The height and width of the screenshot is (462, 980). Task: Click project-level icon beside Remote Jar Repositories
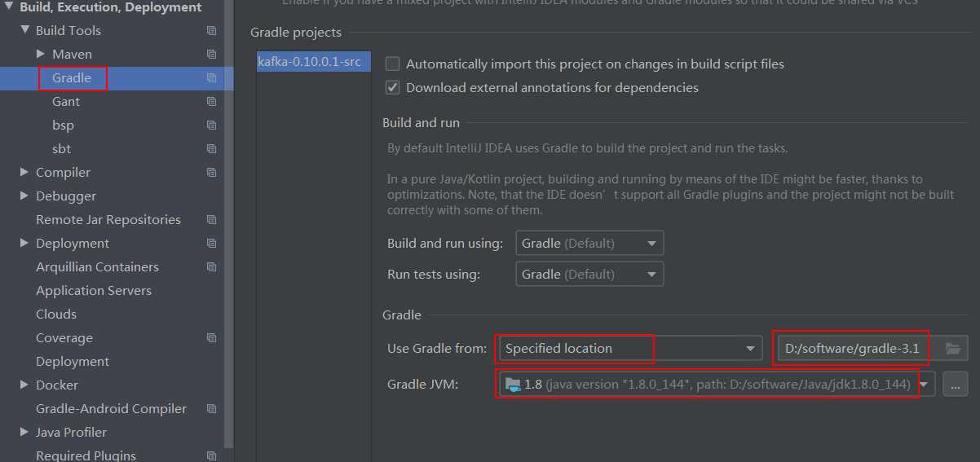coord(211,220)
